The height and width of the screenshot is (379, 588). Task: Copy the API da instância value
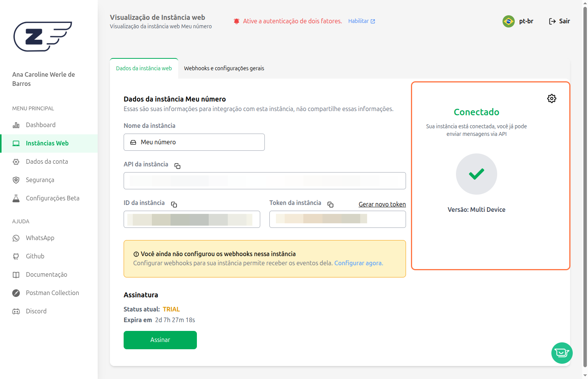pyautogui.click(x=177, y=166)
